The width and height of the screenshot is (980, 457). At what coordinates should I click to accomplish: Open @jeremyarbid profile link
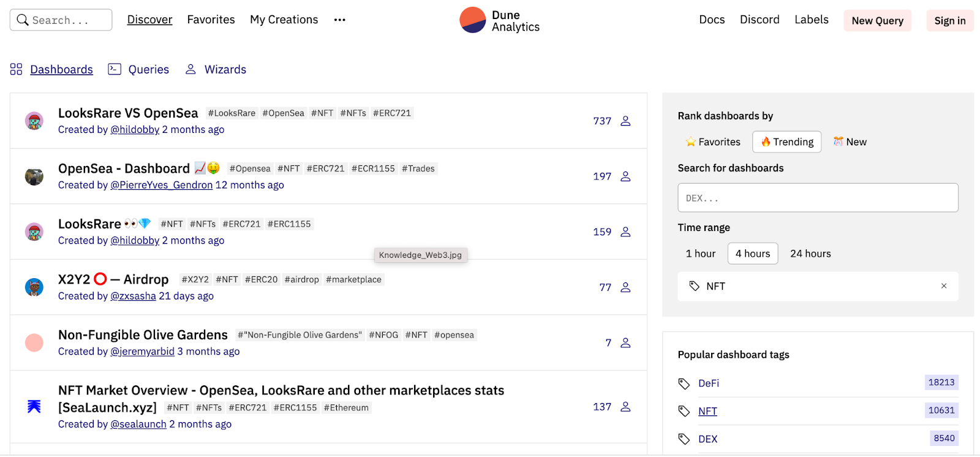tap(142, 352)
